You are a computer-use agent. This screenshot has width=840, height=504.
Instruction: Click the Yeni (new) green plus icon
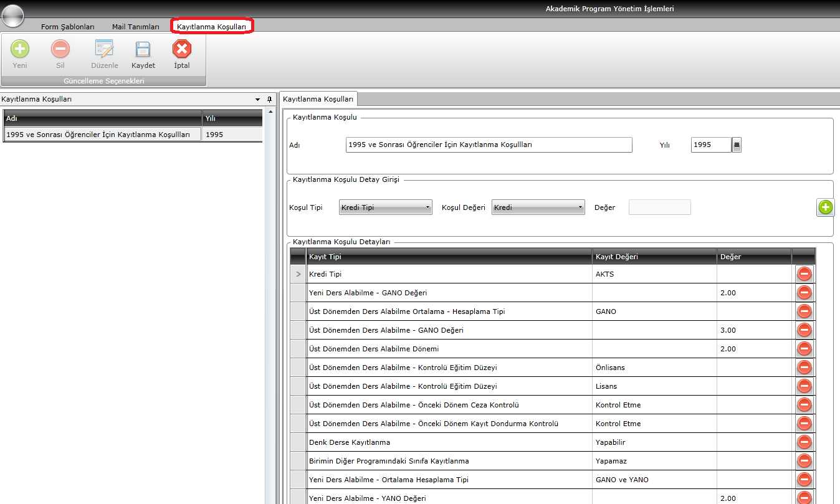point(20,49)
